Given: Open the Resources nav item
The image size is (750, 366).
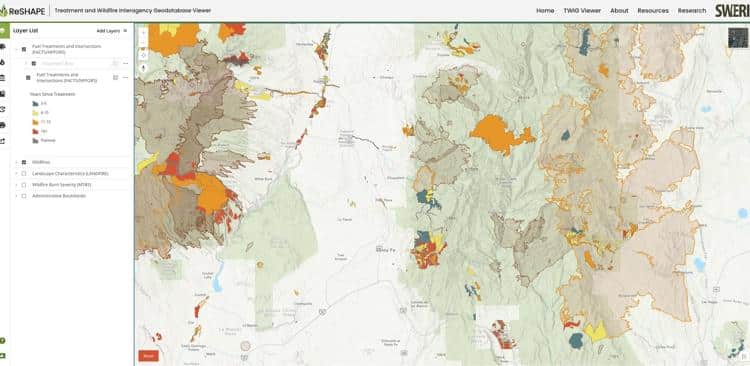Looking at the screenshot, I should [x=653, y=11].
